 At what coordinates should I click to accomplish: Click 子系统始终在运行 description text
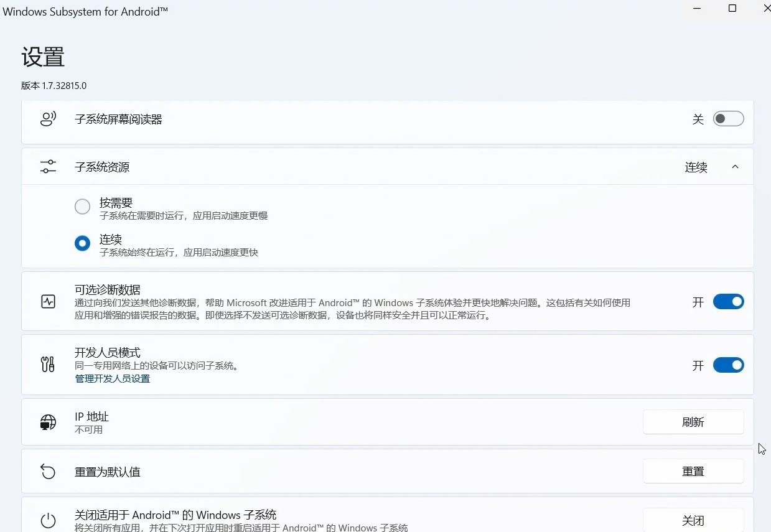[x=179, y=253]
